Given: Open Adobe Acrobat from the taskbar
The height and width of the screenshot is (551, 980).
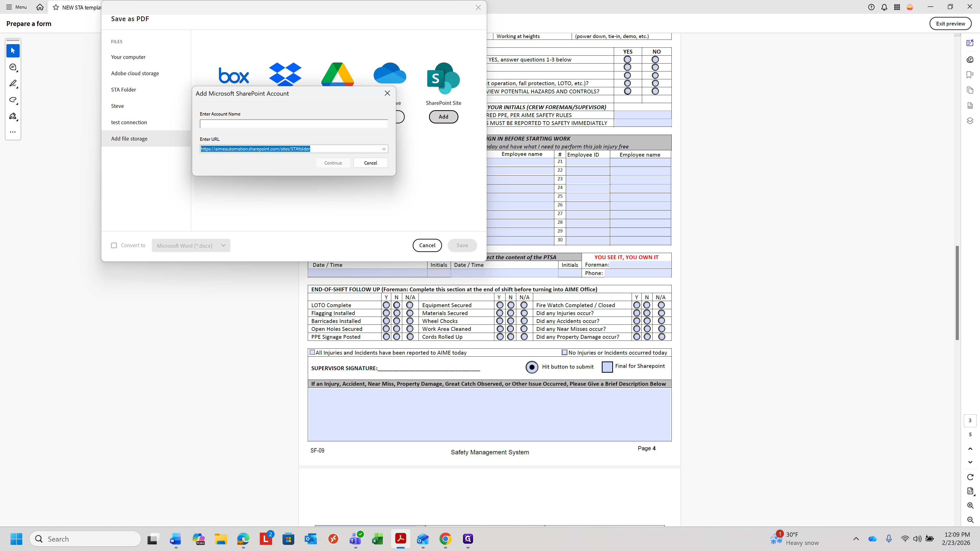Looking at the screenshot, I should [400, 539].
